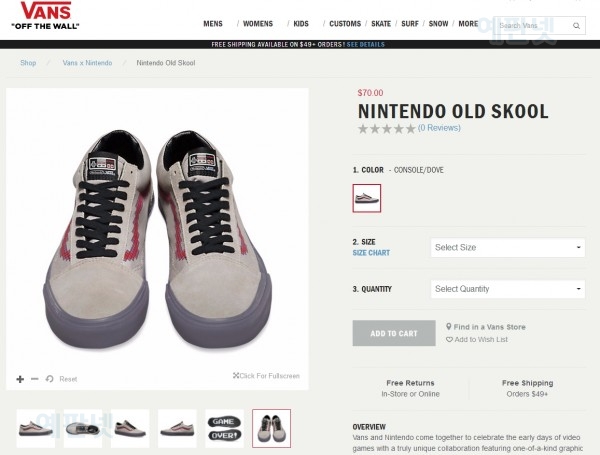Click the store locator pin icon

pos(449,326)
